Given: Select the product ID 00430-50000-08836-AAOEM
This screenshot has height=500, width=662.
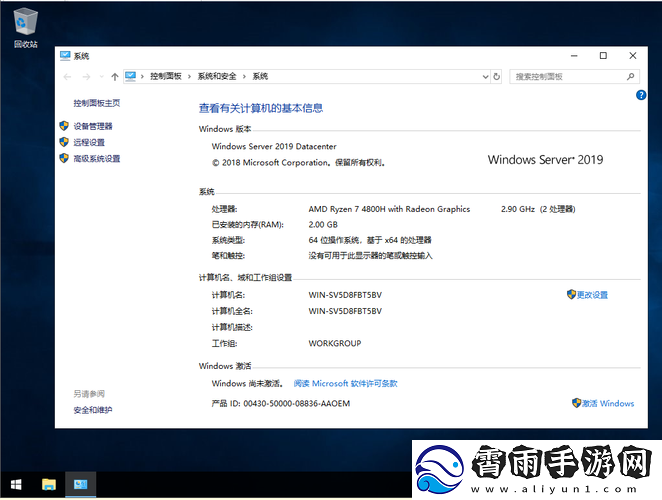Looking at the screenshot, I should 297,404.
